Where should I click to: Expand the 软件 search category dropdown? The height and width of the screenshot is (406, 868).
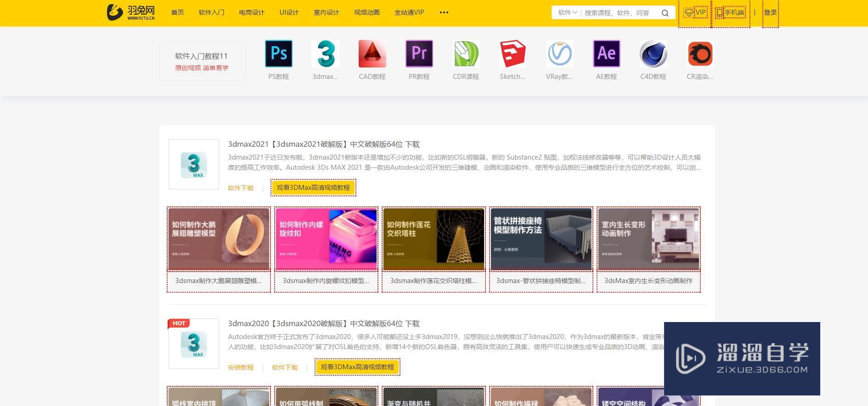pyautogui.click(x=567, y=12)
